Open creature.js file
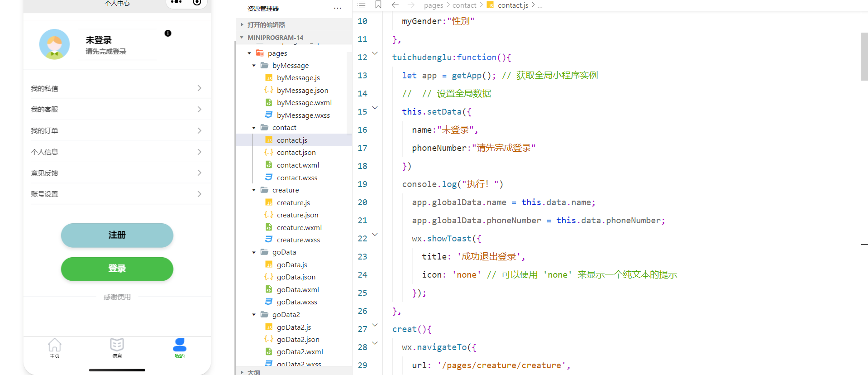 click(x=293, y=203)
